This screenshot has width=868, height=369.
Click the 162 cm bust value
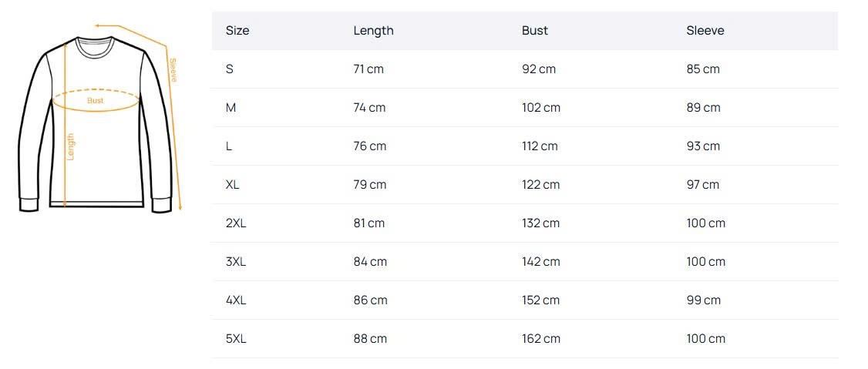[x=540, y=339]
